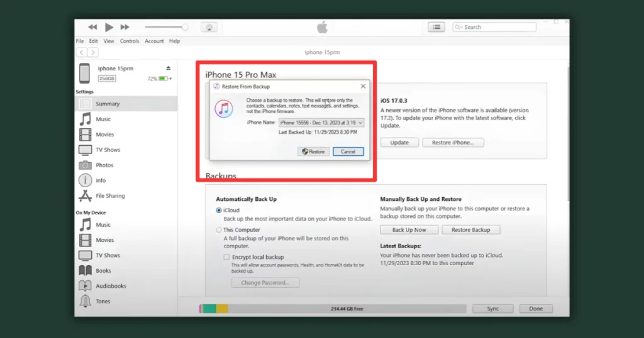Open the Edit menu

coord(93,41)
